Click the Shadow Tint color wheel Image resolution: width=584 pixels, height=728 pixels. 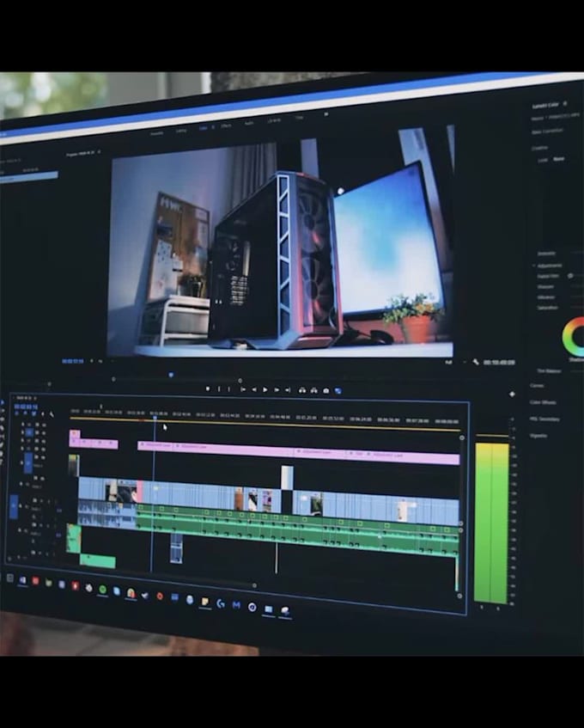(575, 337)
